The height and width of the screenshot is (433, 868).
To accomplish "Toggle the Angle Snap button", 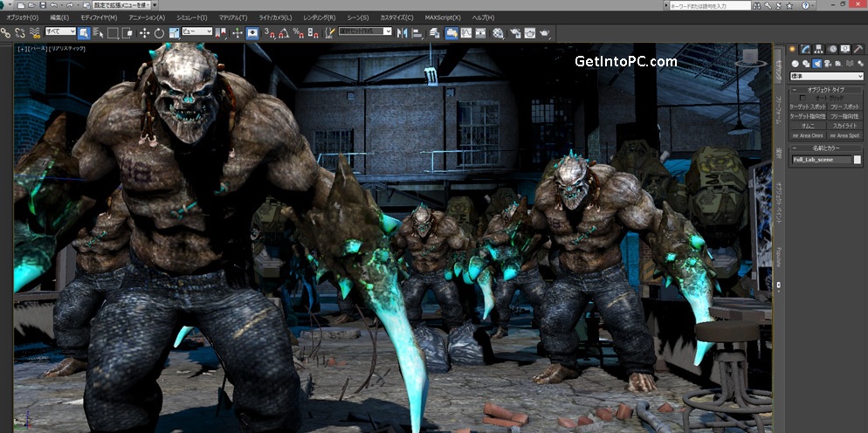I will [284, 33].
